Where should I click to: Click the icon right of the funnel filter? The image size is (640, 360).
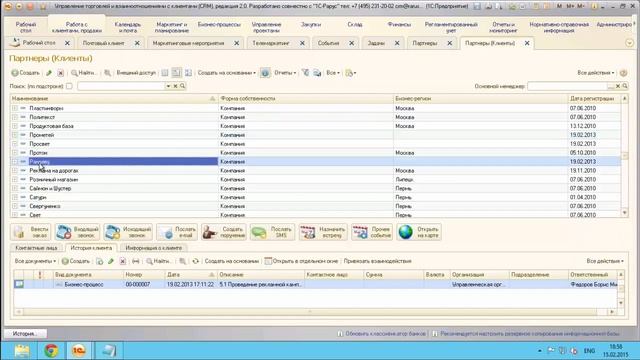(x=317, y=73)
